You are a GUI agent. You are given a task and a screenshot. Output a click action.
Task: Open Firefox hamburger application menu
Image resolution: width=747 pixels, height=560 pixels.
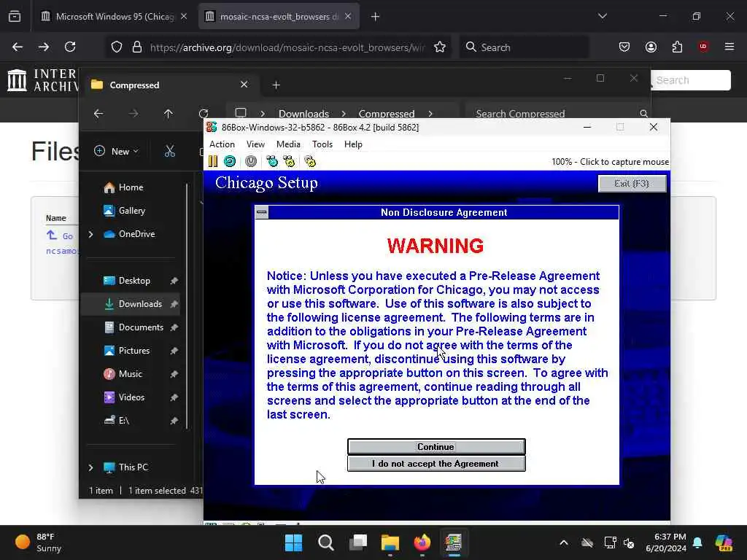729,47
